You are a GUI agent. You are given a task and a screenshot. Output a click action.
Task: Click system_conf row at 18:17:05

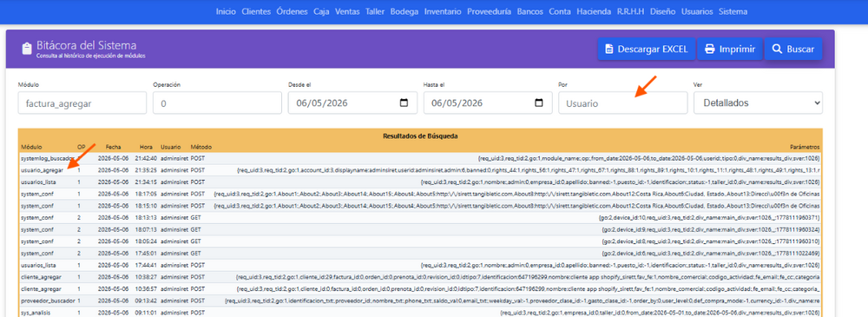(x=420, y=194)
